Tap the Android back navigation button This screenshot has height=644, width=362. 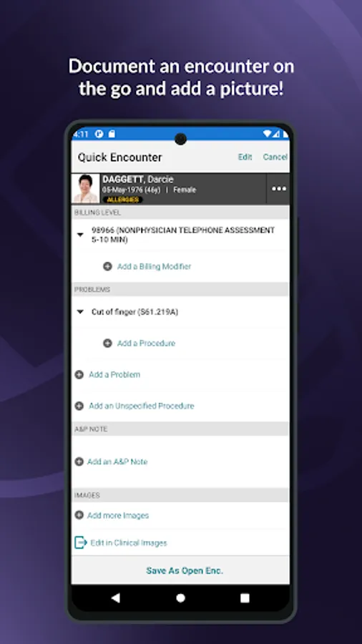pos(116,598)
